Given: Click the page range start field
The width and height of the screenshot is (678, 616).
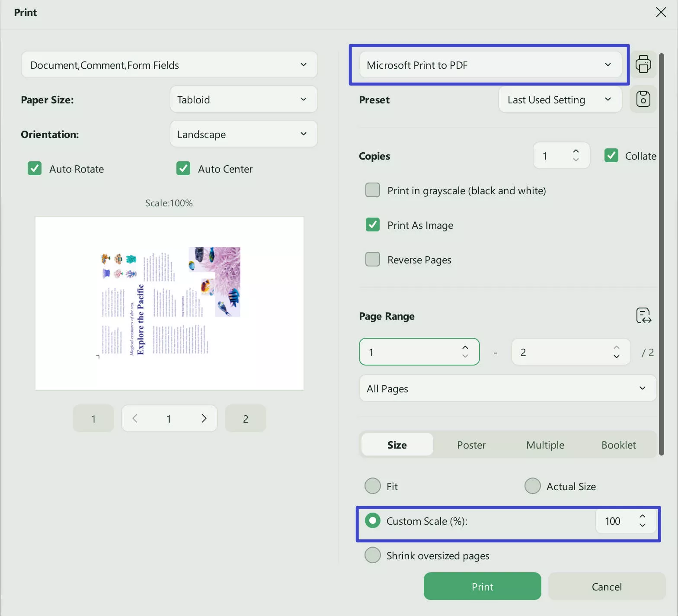Looking at the screenshot, I should point(419,352).
